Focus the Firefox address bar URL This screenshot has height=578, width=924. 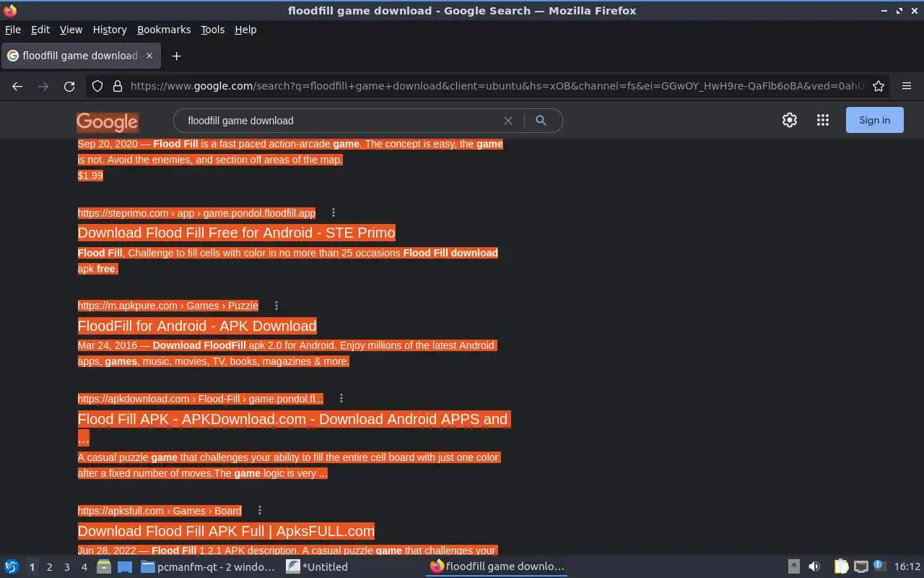(x=497, y=86)
